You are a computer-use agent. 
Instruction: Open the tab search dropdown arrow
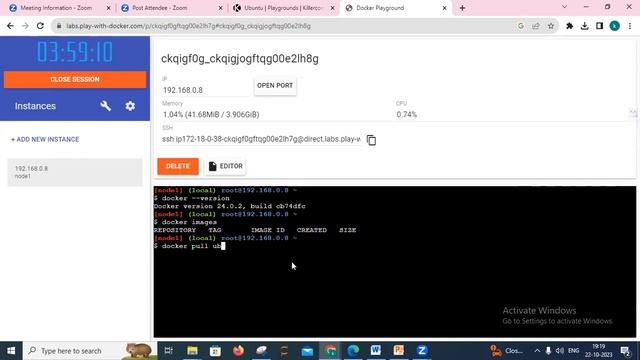(x=564, y=7)
